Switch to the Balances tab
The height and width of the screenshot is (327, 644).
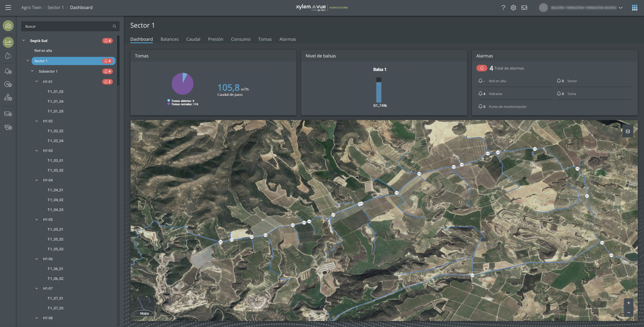[x=169, y=39]
